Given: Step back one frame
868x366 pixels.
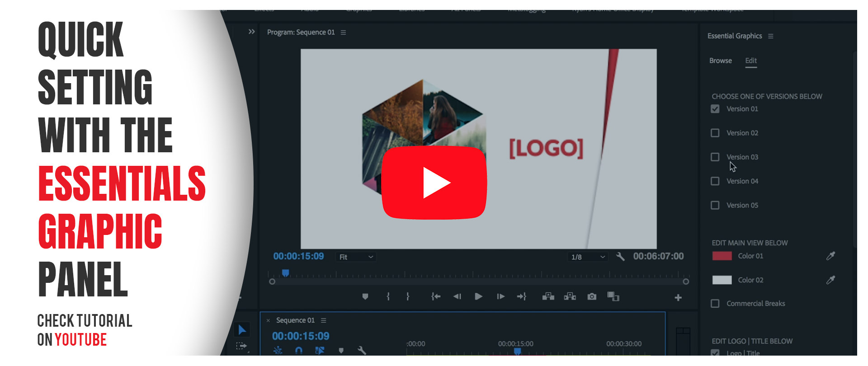Looking at the screenshot, I should [x=457, y=296].
